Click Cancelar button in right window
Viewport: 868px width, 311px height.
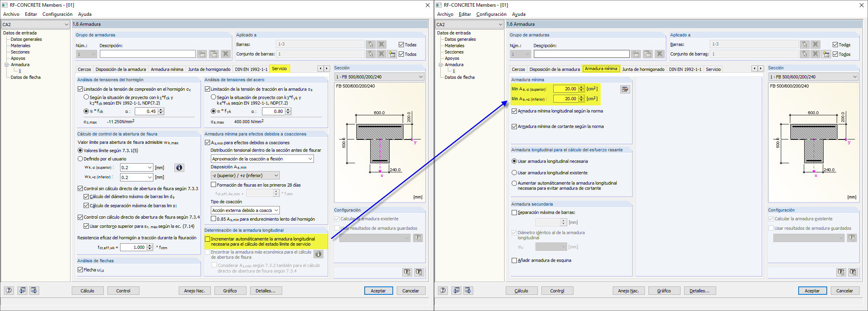pyautogui.click(x=845, y=291)
